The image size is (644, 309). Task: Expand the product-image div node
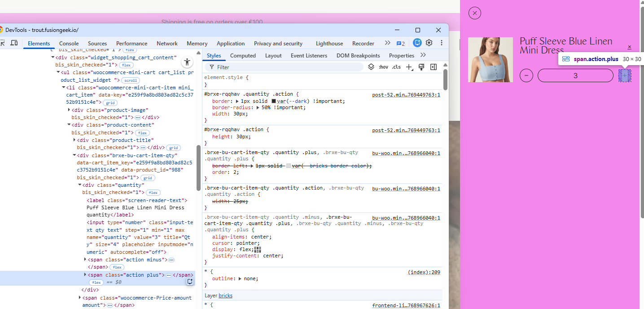pos(69,110)
